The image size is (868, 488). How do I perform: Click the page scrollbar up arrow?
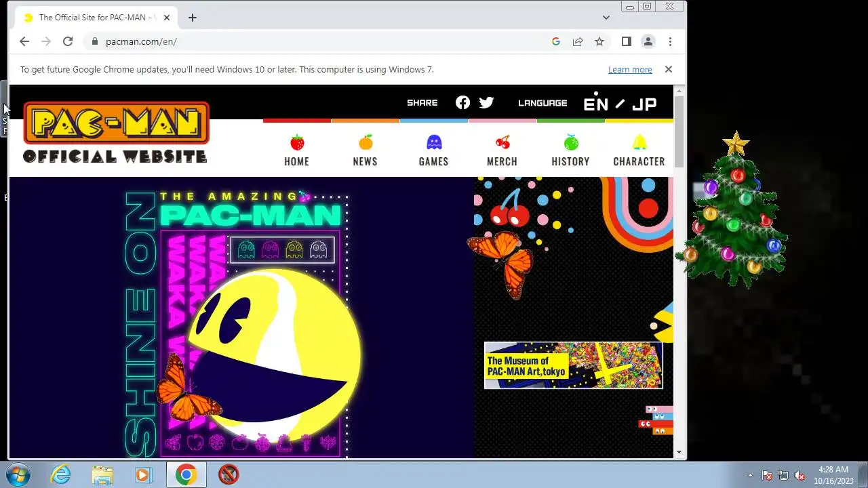point(679,91)
